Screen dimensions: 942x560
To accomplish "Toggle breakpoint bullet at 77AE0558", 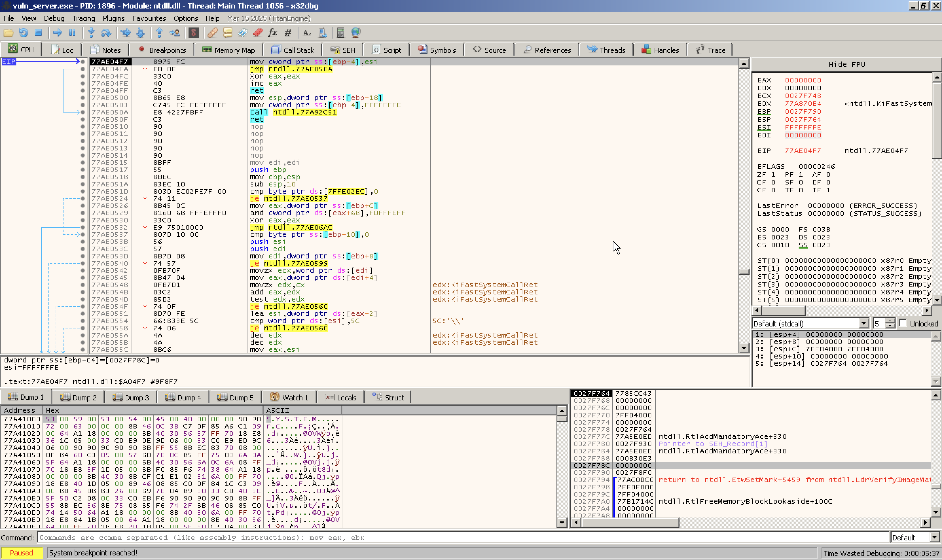I will [x=83, y=328].
